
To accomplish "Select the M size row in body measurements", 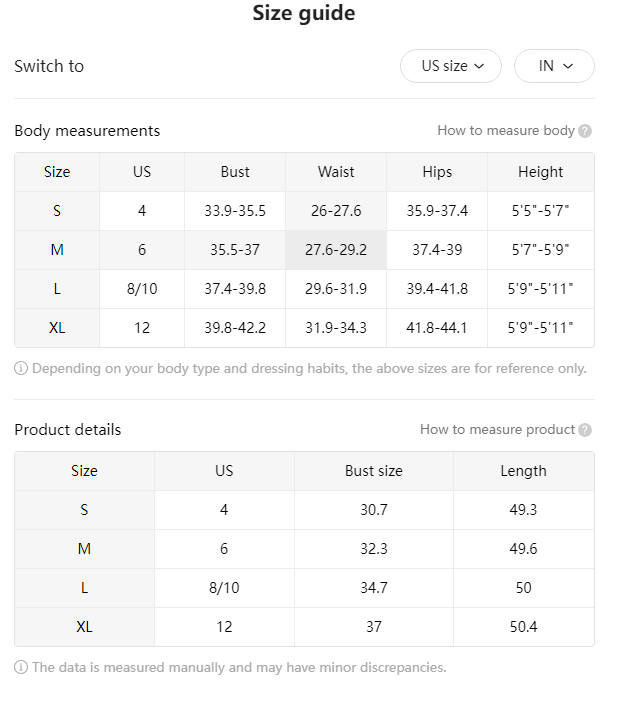I will pyautogui.click(x=304, y=250).
